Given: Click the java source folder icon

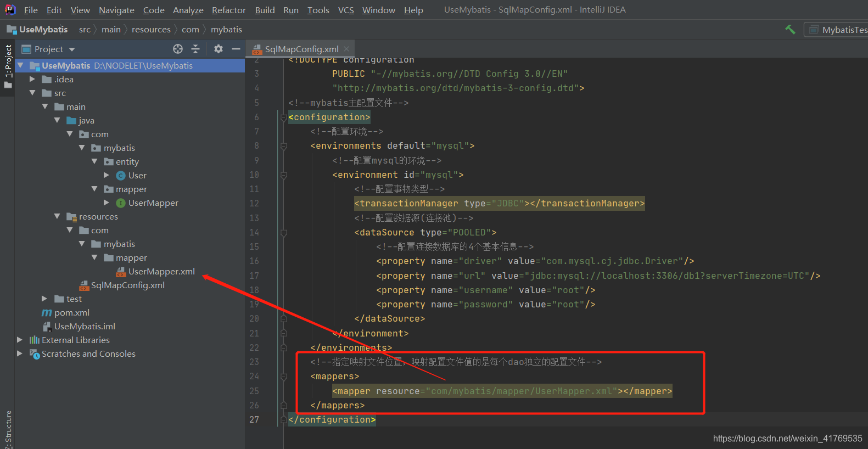Looking at the screenshot, I should coord(71,121).
